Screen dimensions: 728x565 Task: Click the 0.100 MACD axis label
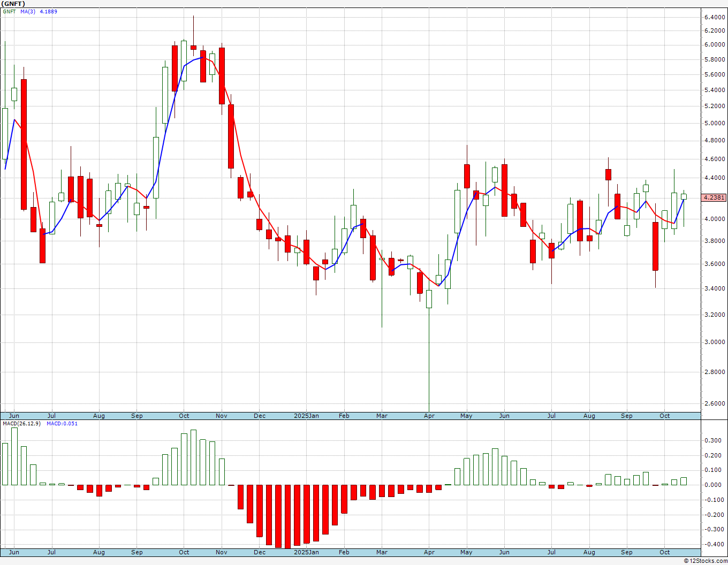point(712,470)
